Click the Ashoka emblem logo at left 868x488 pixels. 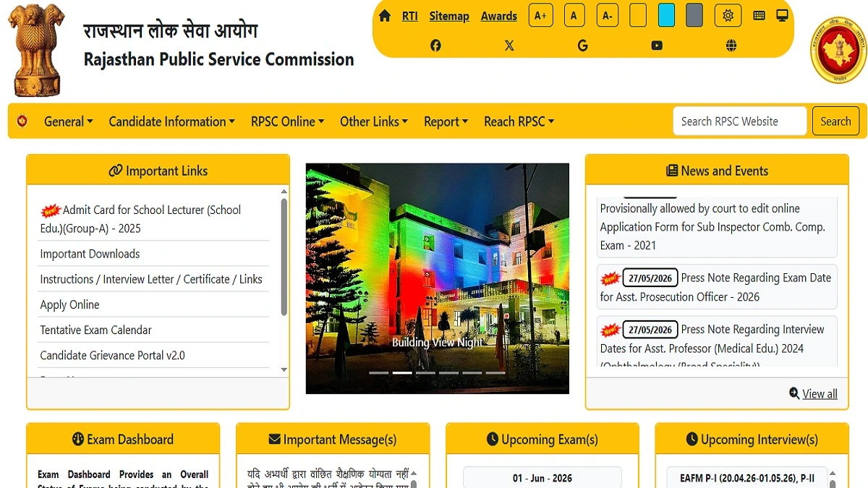pos(37,50)
